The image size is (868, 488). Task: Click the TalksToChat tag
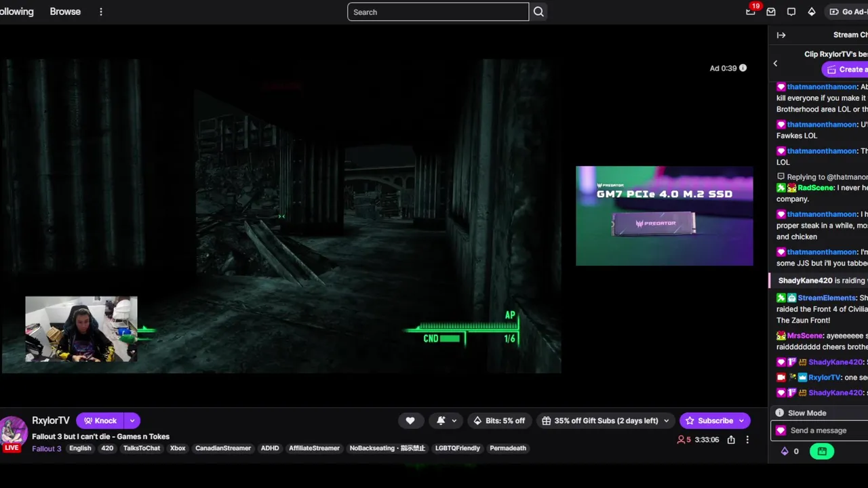[142, 448]
